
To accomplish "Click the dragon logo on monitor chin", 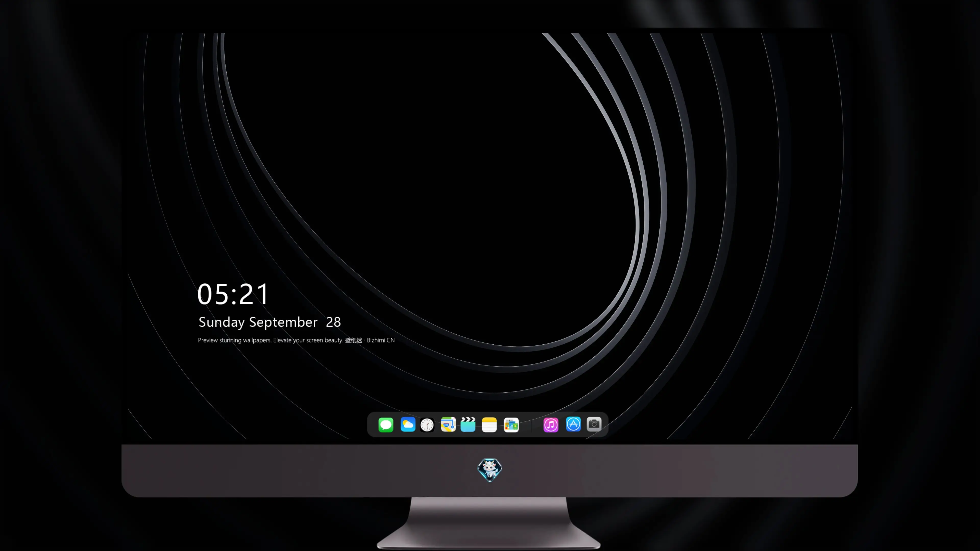I will pos(490,470).
